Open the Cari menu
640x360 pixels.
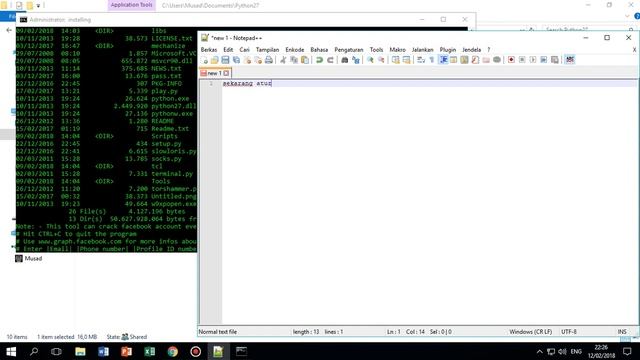click(x=244, y=49)
